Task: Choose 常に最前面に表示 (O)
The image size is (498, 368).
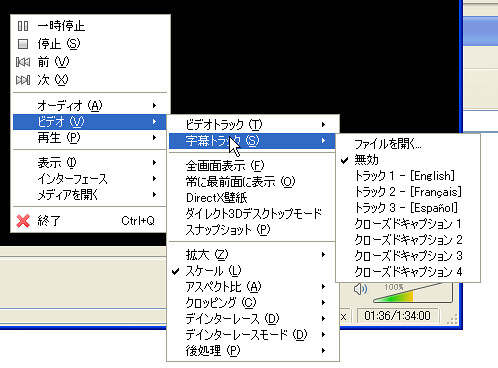Action: click(253, 182)
